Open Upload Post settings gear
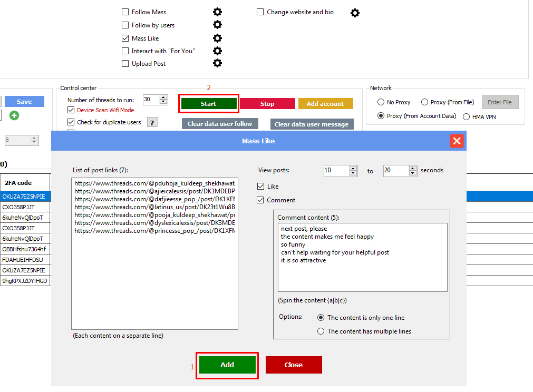Image resolution: width=533 pixels, height=392 pixels. pyautogui.click(x=217, y=63)
